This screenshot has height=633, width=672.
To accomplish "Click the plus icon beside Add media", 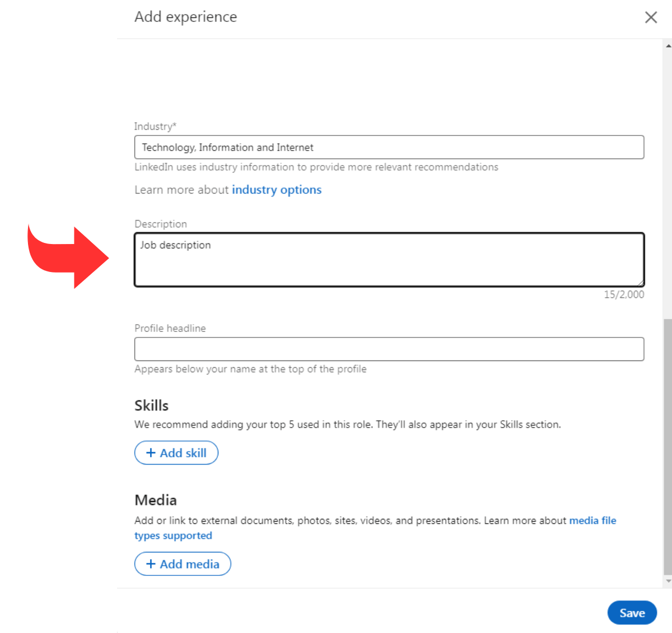I will [151, 564].
